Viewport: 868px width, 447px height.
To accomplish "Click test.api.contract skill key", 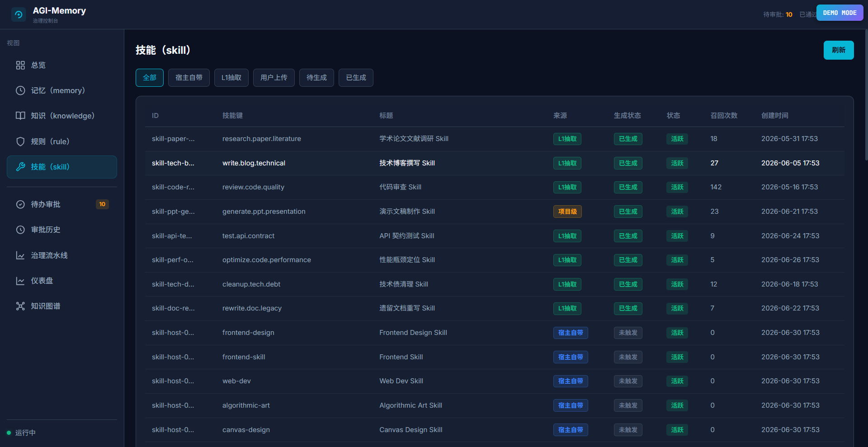I will [248, 236].
